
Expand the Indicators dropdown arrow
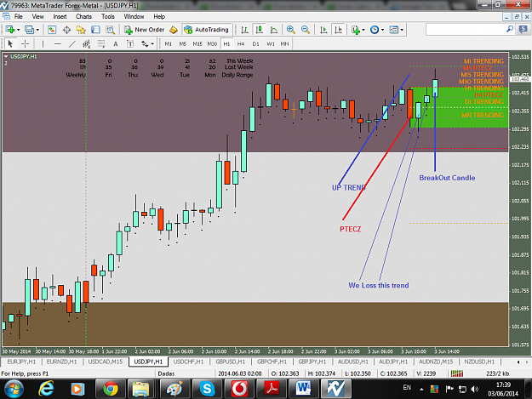pyautogui.click(x=363, y=30)
